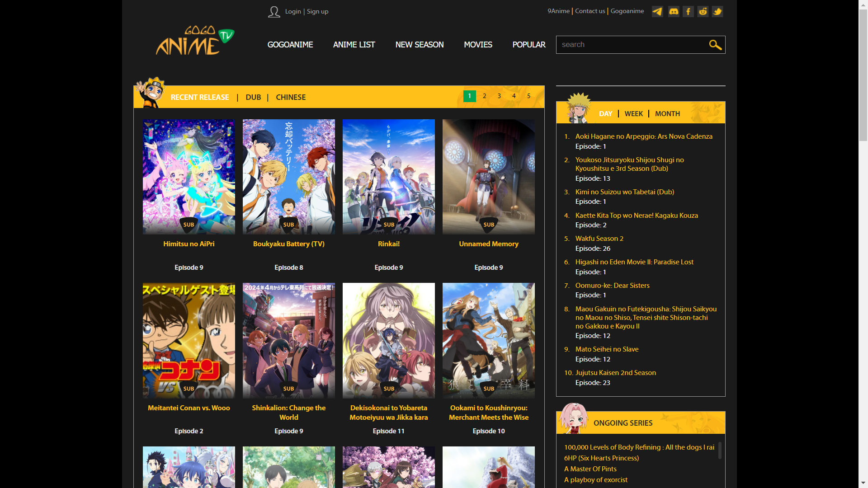Open the Reddit social icon

click(x=703, y=11)
